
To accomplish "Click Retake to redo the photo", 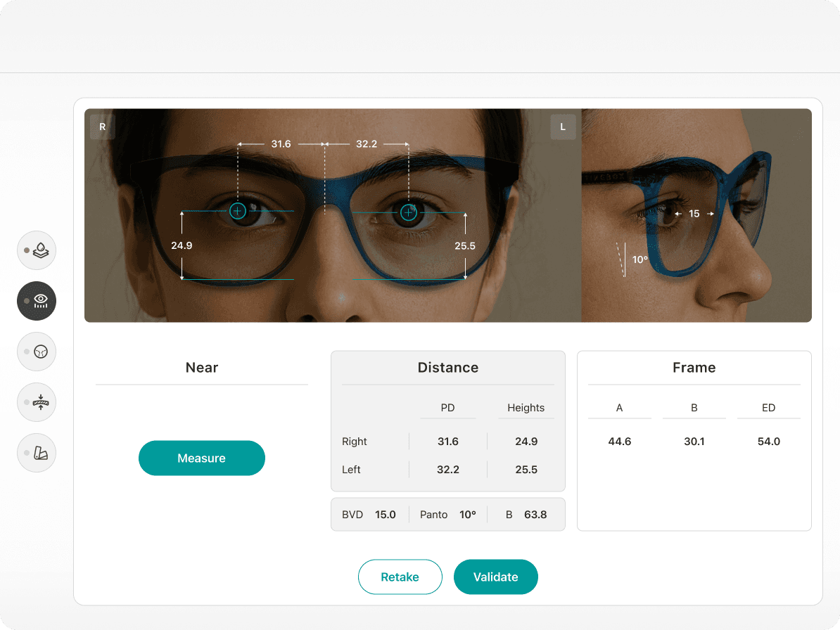I will click(400, 577).
